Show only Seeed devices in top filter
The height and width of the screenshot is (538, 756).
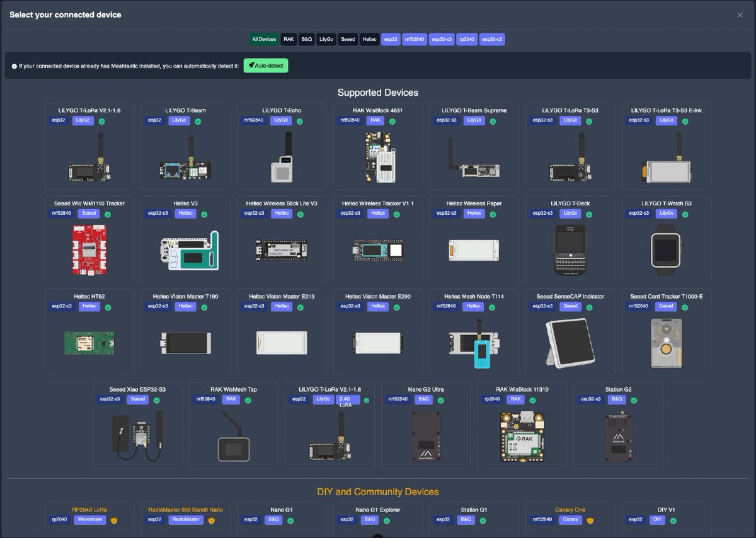[x=348, y=39]
